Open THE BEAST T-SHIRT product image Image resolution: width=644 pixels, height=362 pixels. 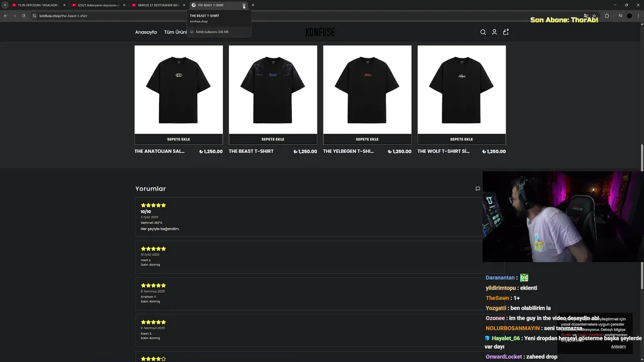(273, 89)
